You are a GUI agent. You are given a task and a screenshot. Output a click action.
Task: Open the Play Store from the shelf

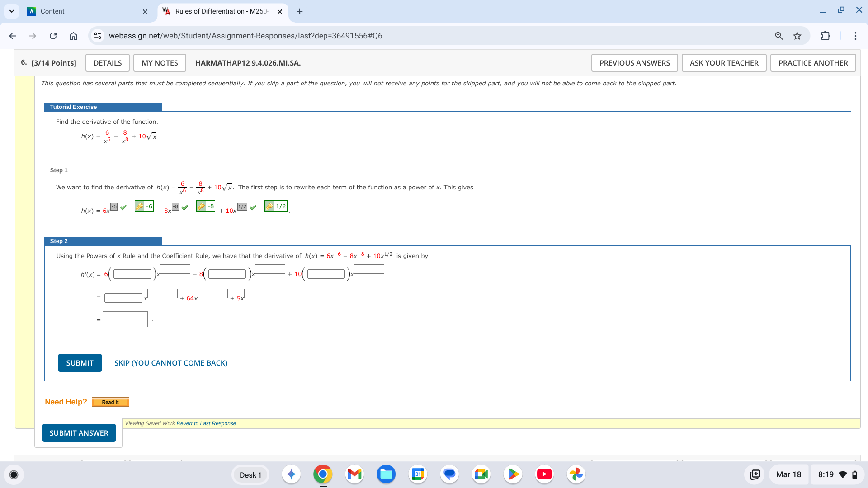pyautogui.click(x=513, y=474)
